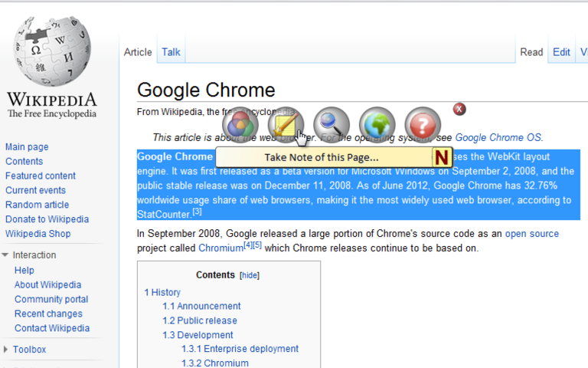Follow the Chromium link
Image resolution: width=588 pixels, height=368 pixels.
(220, 248)
